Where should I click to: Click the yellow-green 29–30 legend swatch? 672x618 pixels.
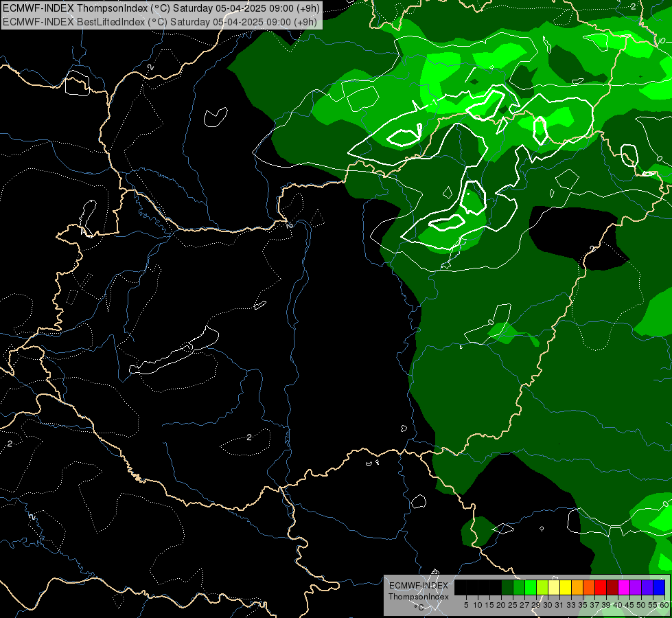click(x=542, y=587)
